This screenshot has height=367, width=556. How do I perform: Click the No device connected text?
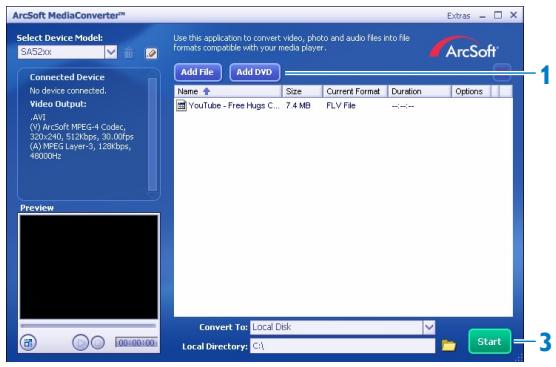[68, 91]
